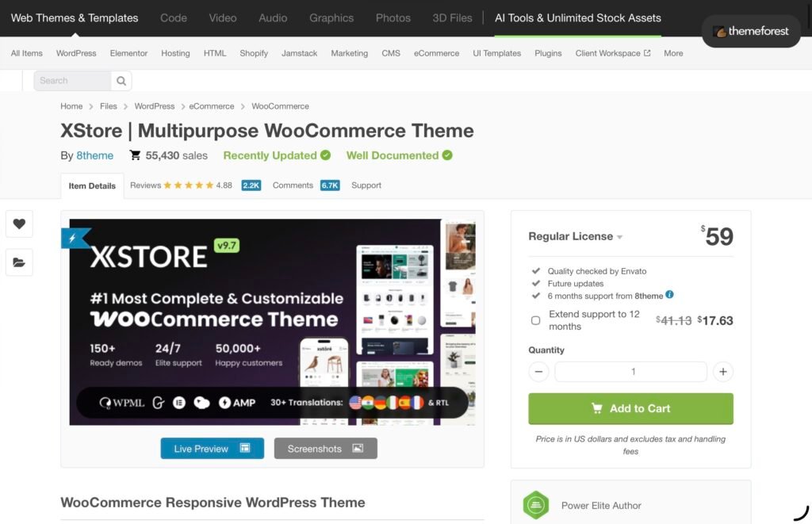Click the Screenshots button
Viewport: 812px width, 524px height.
(326, 449)
